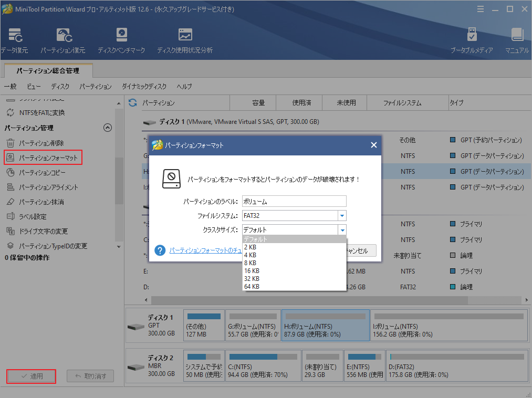Launch パーティション復元 from the toolbar

63,41
